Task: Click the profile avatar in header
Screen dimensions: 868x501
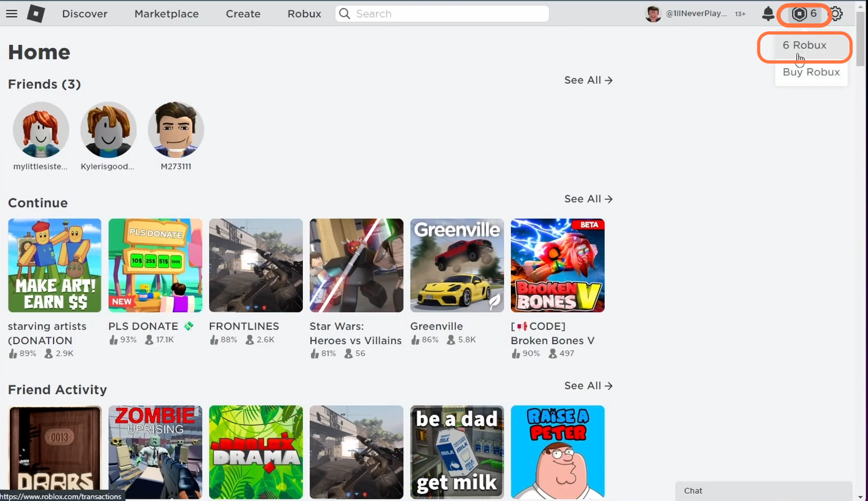Action: click(x=653, y=13)
